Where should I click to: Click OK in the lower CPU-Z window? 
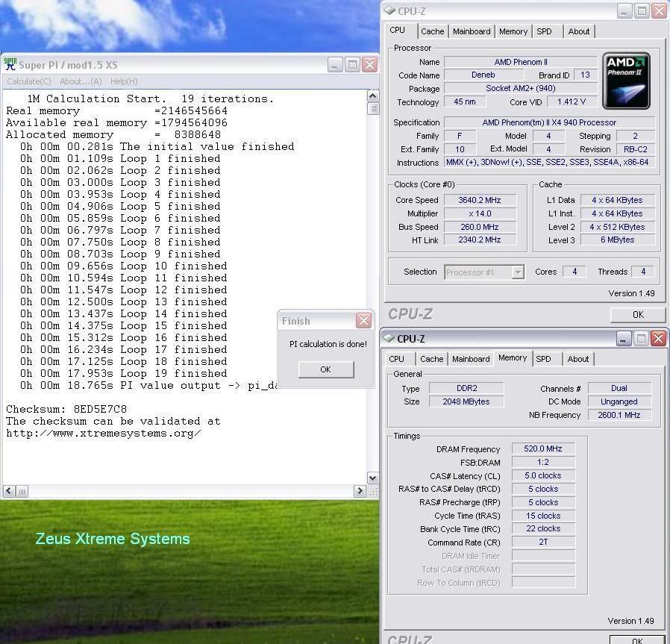[637, 640]
